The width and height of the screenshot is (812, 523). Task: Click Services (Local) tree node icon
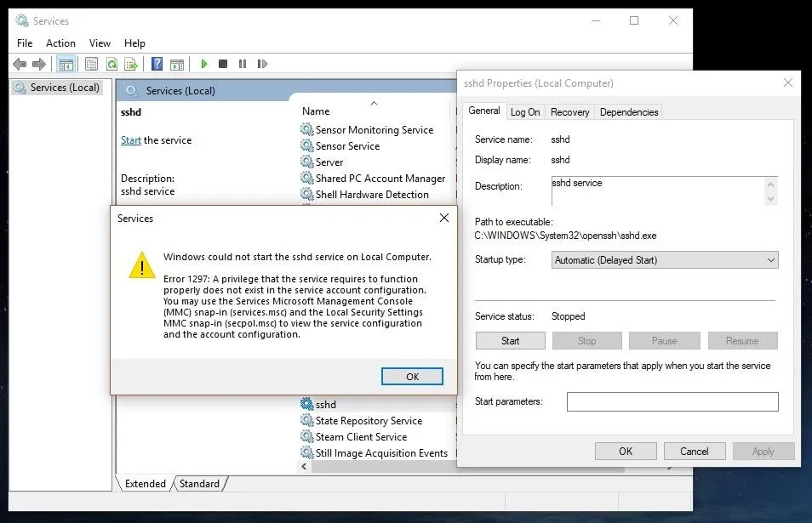coord(20,88)
